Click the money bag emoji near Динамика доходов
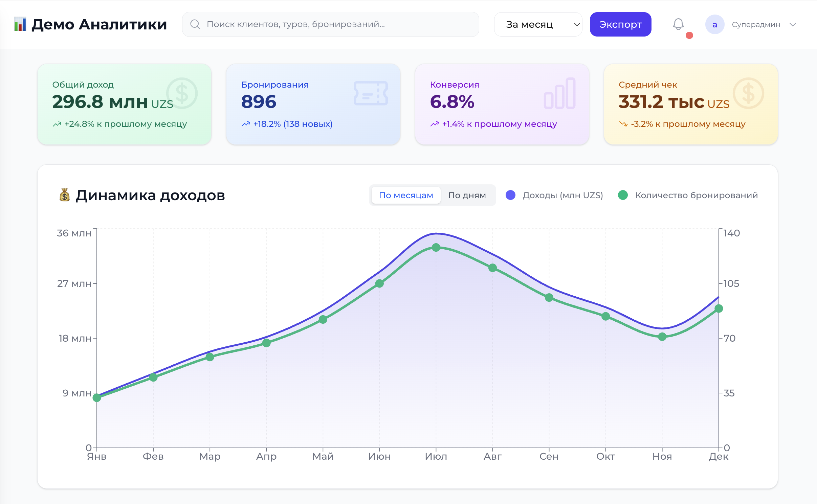This screenshot has width=817, height=504. (64, 195)
